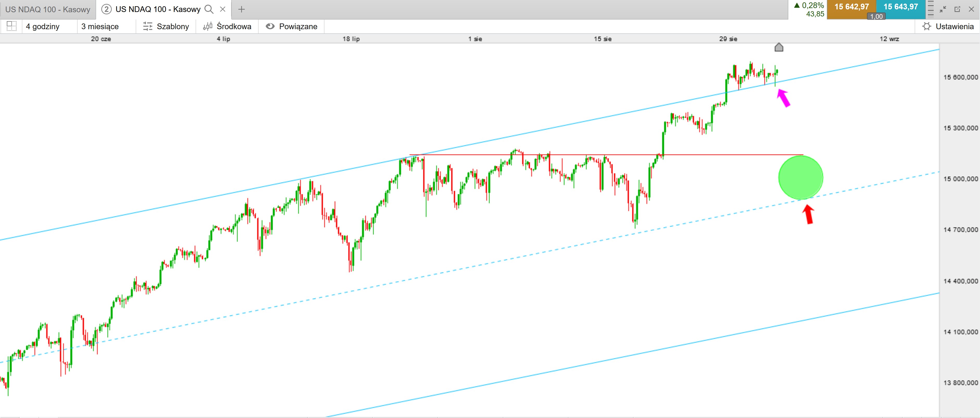Click the gray home marker above the chart
This screenshot has height=418, width=980.
pos(779,47)
